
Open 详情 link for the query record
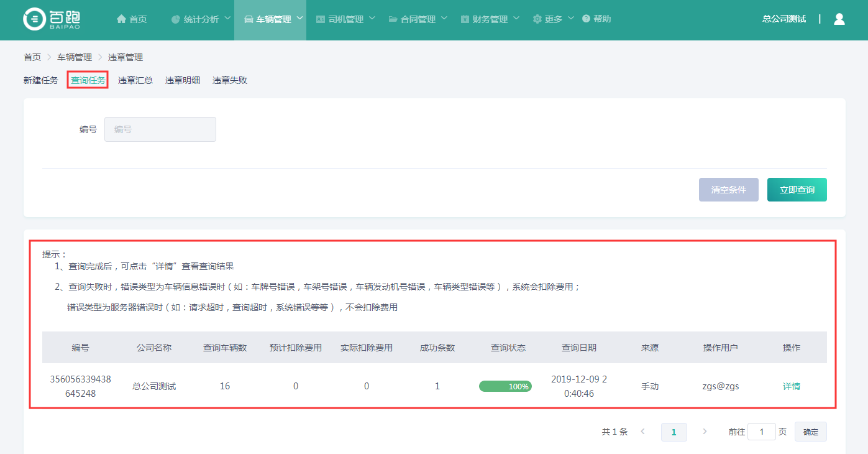792,386
